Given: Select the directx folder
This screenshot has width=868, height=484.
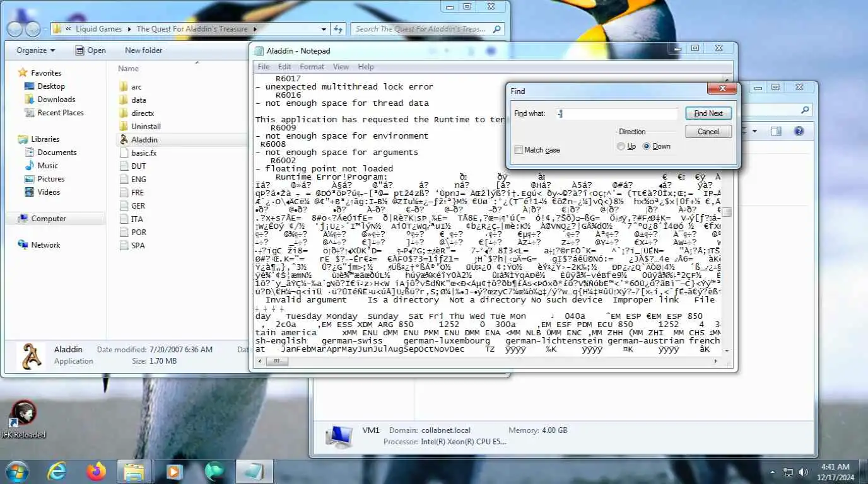Looking at the screenshot, I should [x=143, y=113].
